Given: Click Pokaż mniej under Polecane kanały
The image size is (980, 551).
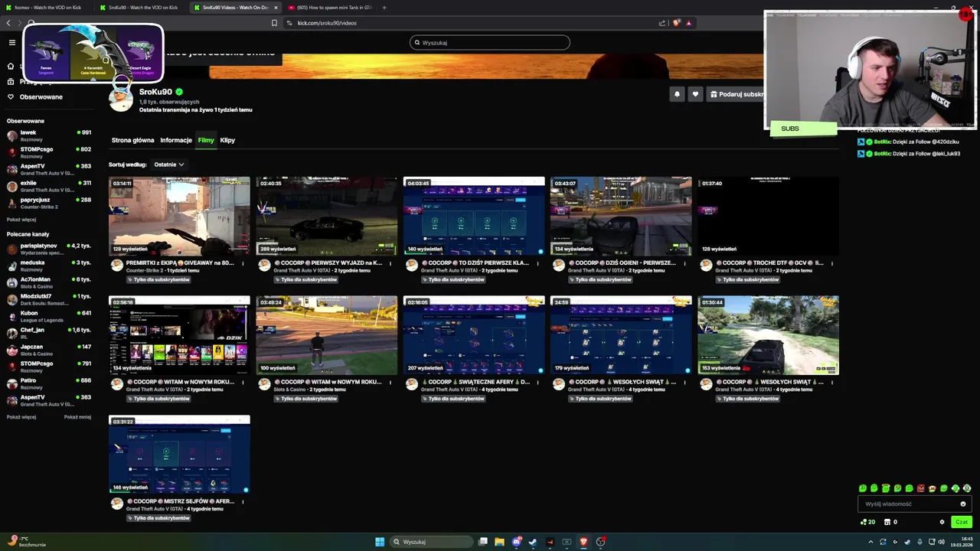Looking at the screenshot, I should [77, 417].
